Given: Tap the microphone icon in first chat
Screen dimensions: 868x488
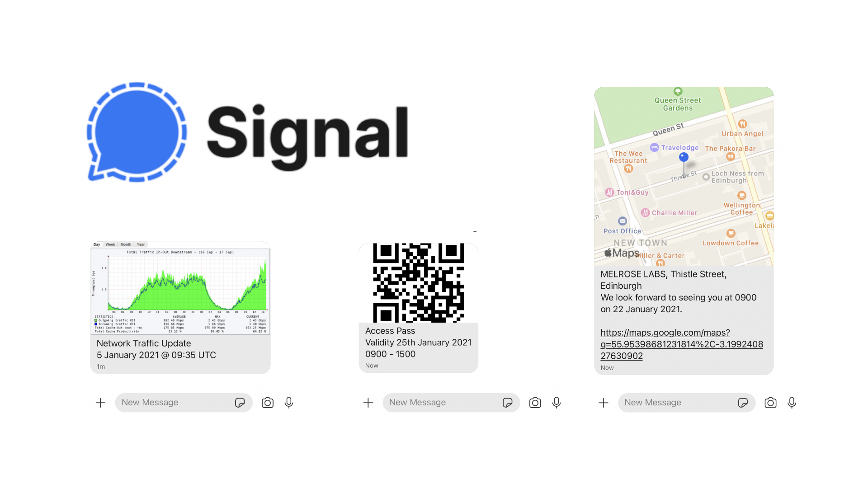Looking at the screenshot, I should point(290,403).
